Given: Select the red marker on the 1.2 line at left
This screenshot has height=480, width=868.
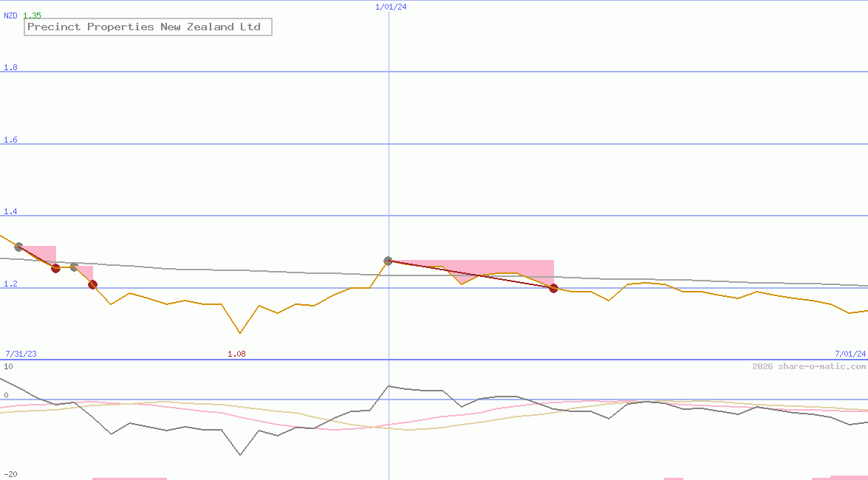Looking at the screenshot, I should (x=92, y=284).
